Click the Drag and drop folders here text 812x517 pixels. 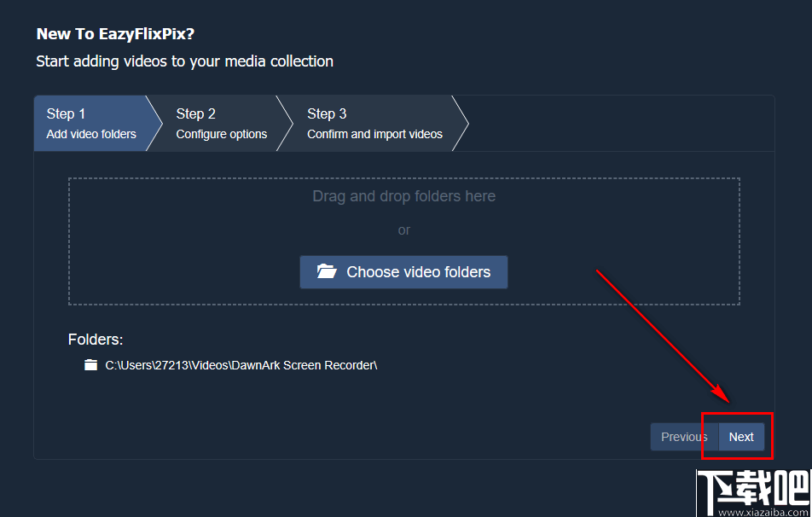pyautogui.click(x=404, y=196)
